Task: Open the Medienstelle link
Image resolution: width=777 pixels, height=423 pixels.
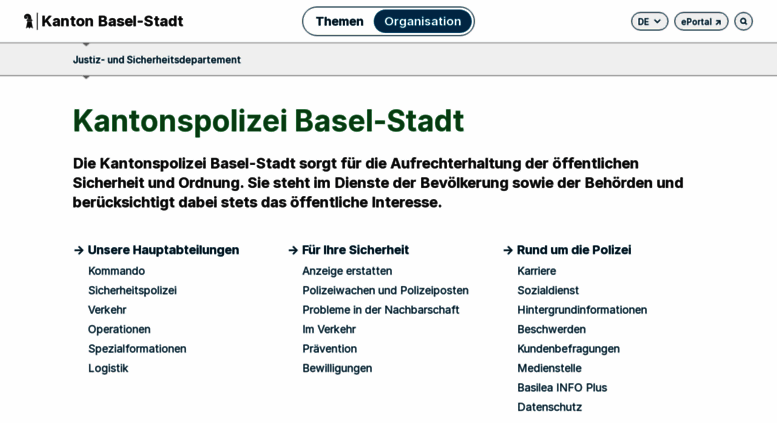Action: point(550,369)
